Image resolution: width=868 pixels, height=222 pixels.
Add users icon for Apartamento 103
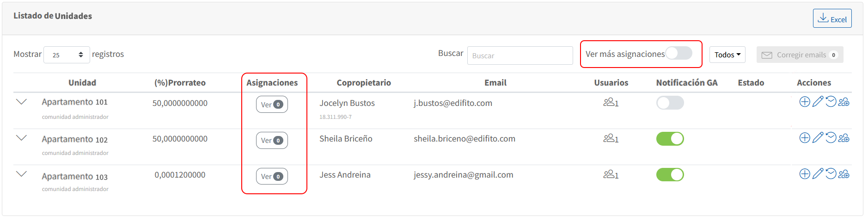point(844,174)
